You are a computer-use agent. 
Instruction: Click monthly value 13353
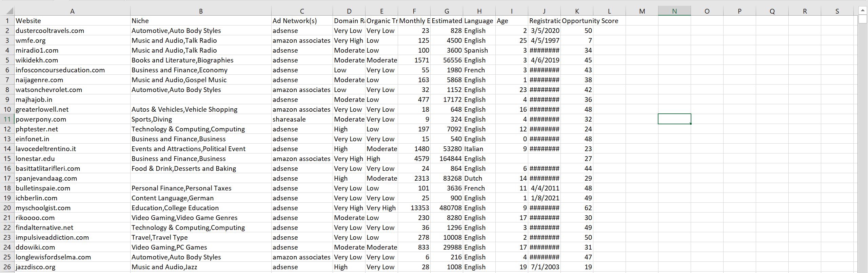pos(414,208)
